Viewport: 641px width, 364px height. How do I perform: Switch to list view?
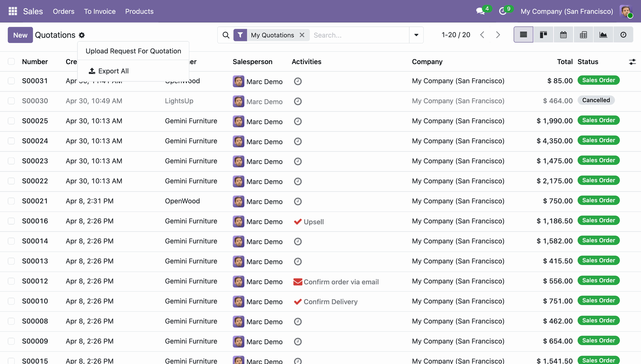[523, 35]
